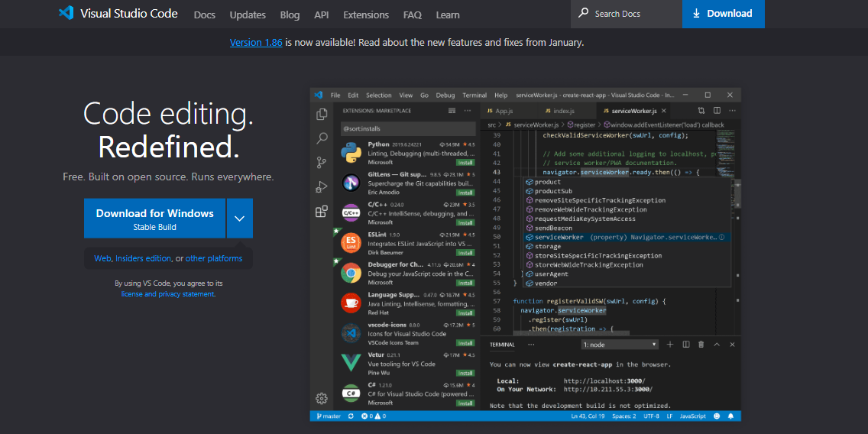Click the Run and Debug icon in sidebar
This screenshot has width=868, height=434.
(322, 186)
